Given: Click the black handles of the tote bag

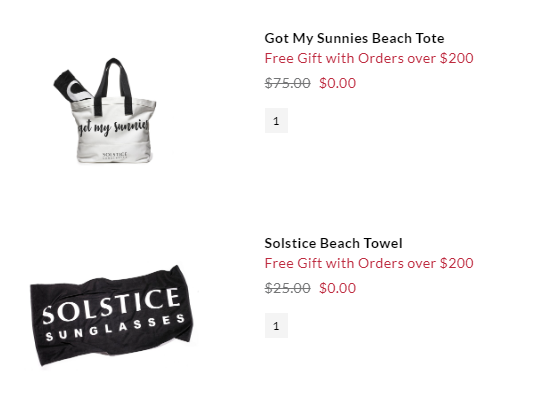Looking at the screenshot, I should [x=114, y=86].
